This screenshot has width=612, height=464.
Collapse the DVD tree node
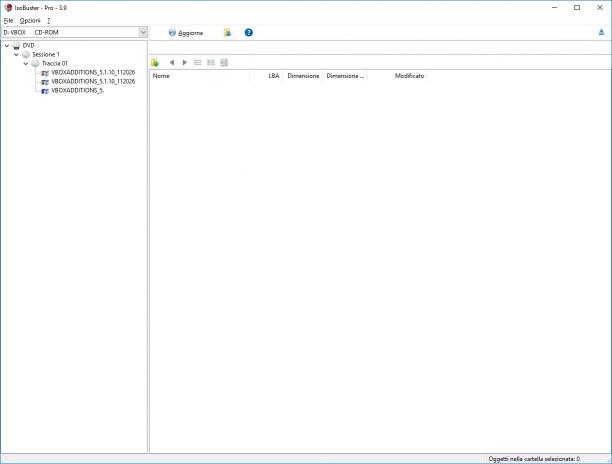tap(7, 46)
